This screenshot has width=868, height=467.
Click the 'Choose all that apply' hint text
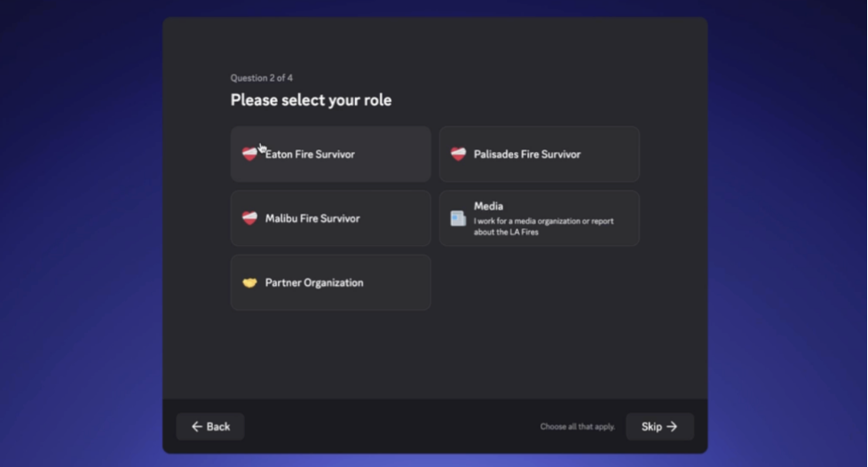578,426
